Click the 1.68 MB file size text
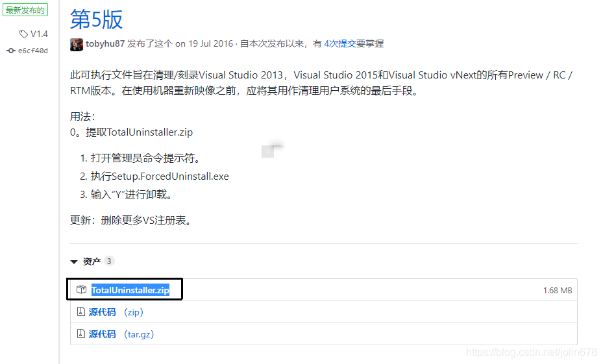Image resolution: width=603 pixels, height=364 pixels. (558, 291)
